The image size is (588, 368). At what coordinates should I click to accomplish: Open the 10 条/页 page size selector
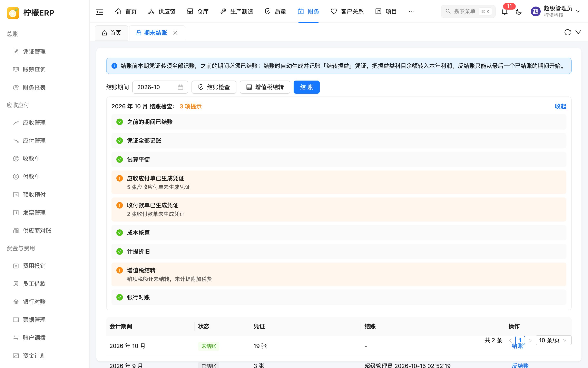coord(553,340)
